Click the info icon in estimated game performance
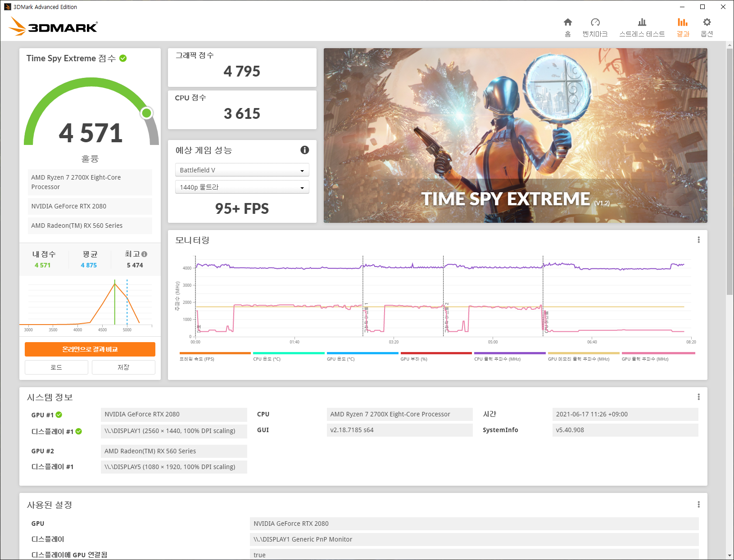The width and height of the screenshot is (734, 560). coord(305,150)
